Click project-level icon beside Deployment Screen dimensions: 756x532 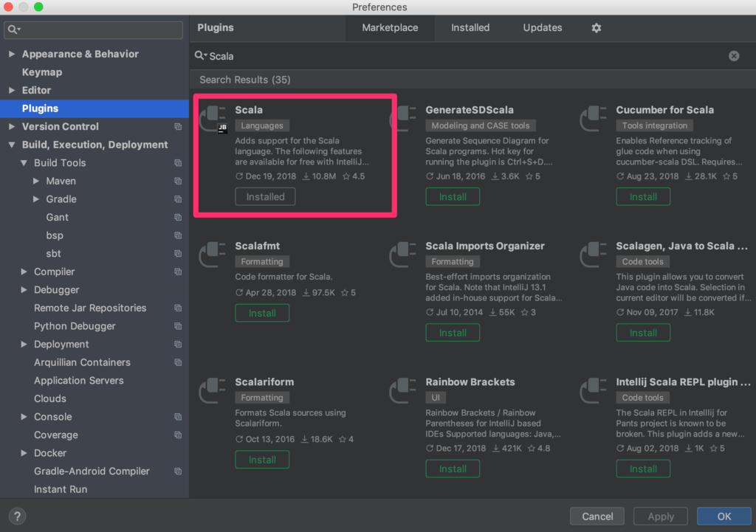tap(178, 345)
